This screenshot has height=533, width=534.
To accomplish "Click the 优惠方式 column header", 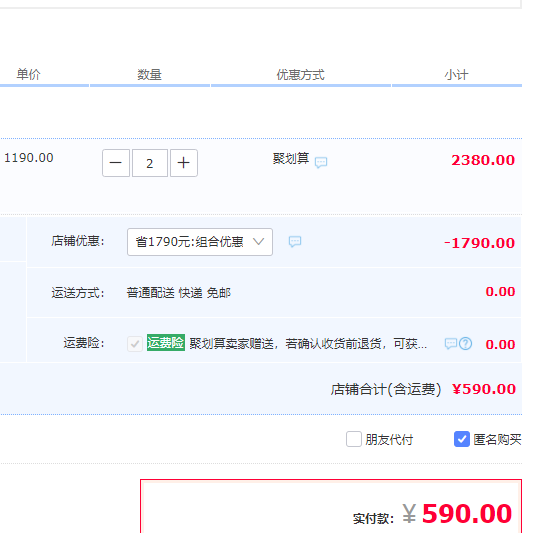I will coord(300,75).
